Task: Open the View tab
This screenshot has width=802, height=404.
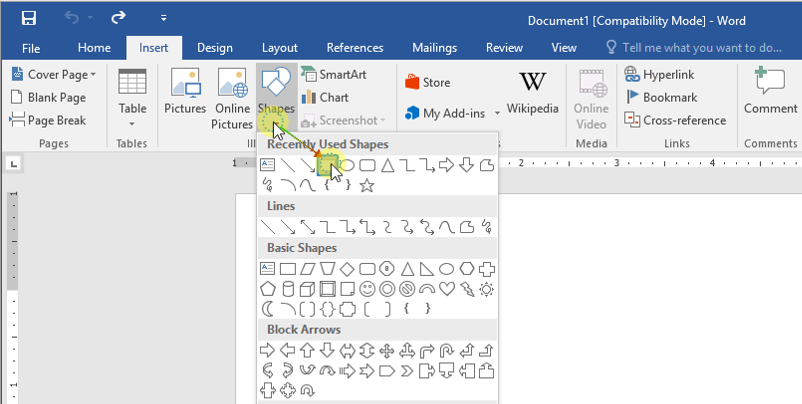Action: click(564, 48)
